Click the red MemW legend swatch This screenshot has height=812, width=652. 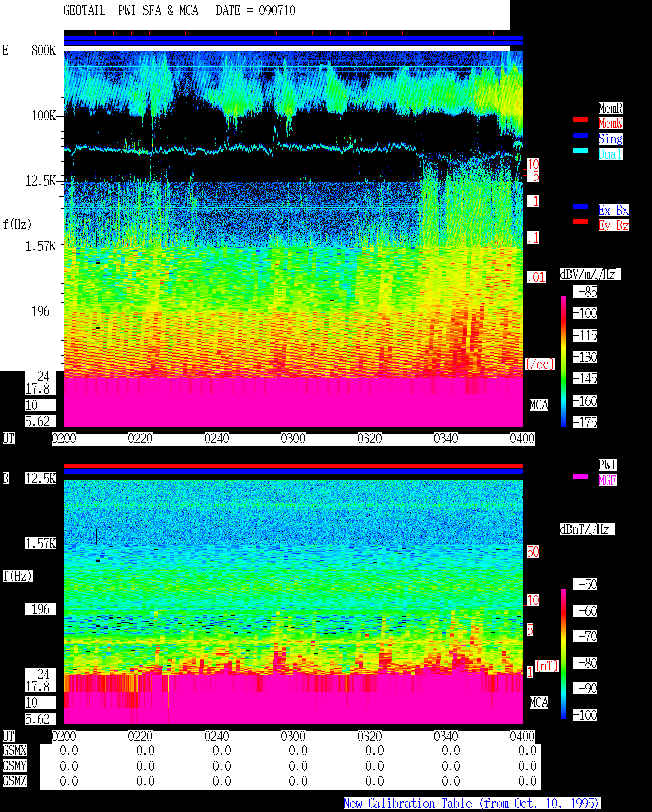[581, 120]
